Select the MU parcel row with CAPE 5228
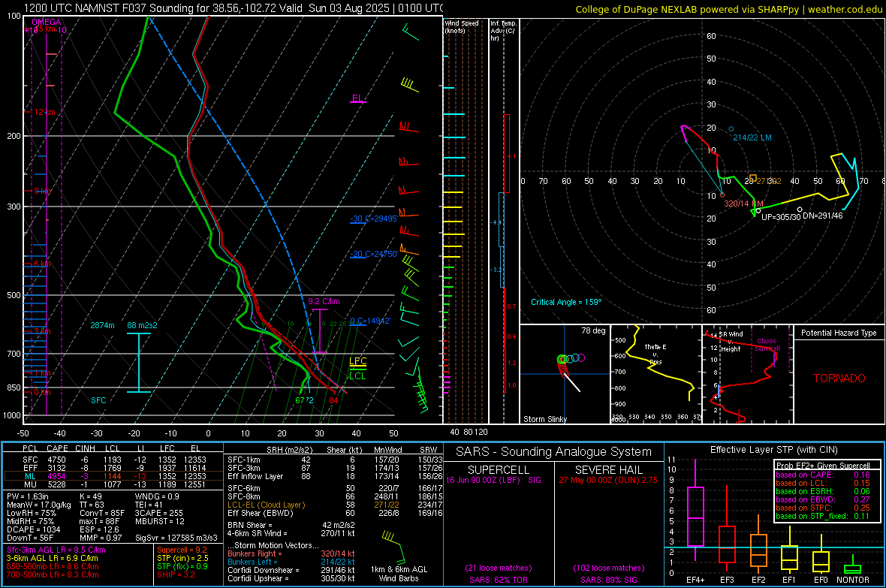The image size is (886, 588). (x=113, y=484)
